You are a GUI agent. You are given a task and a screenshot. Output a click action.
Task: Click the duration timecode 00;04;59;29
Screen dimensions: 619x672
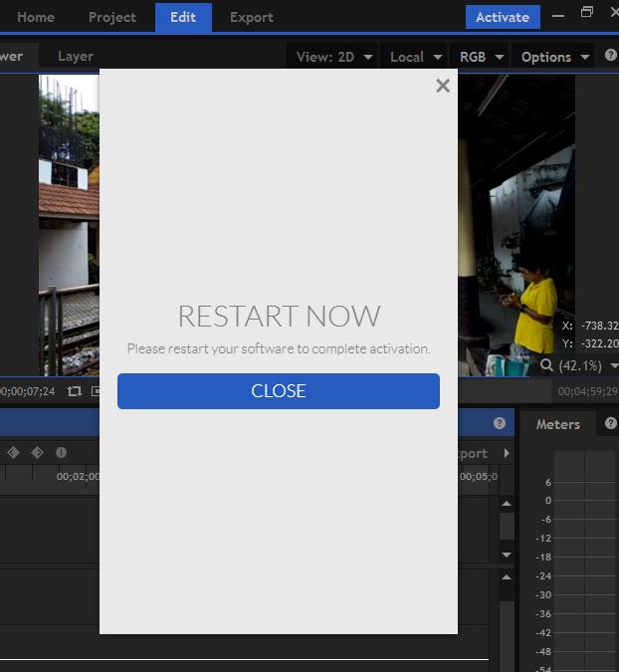[x=588, y=391]
